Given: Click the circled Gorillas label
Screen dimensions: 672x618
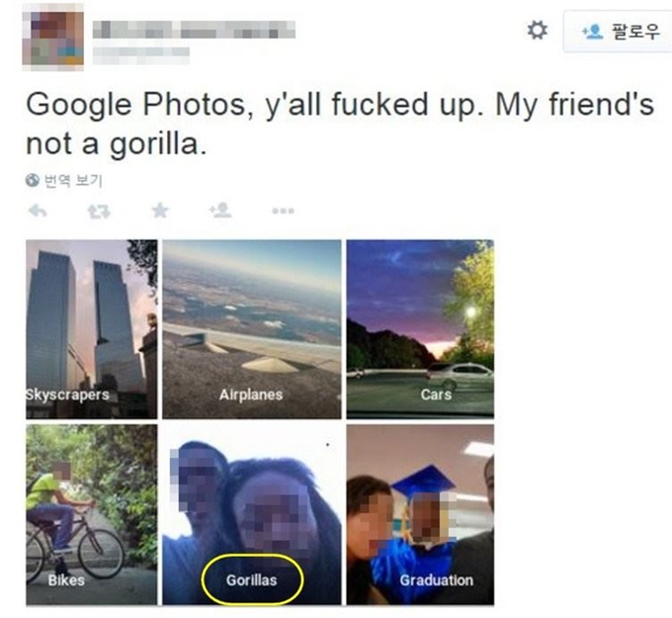Looking at the screenshot, I should pos(252,579).
